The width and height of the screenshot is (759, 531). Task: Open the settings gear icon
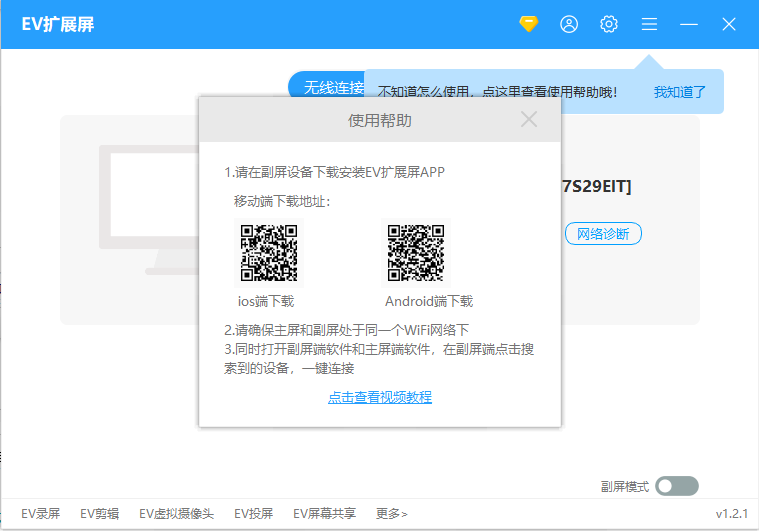coord(609,24)
